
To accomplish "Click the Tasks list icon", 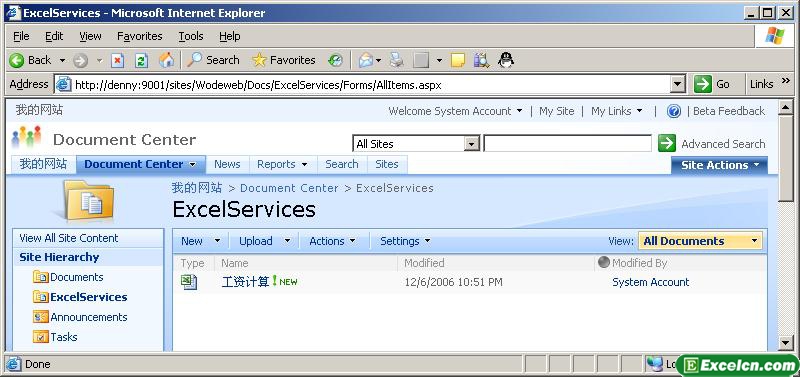I will 40,337.
